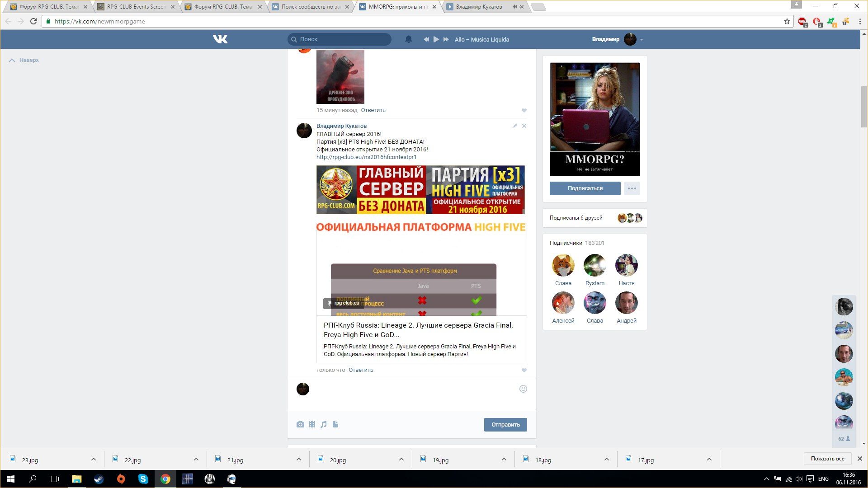Go back to the top via Наверх
This screenshot has width=868, height=488.
tap(24, 60)
